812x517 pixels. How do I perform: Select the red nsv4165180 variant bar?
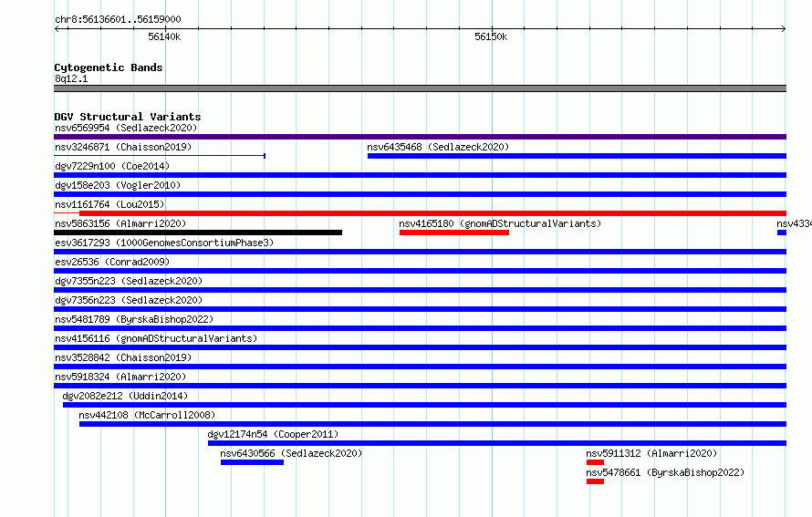[x=454, y=233]
